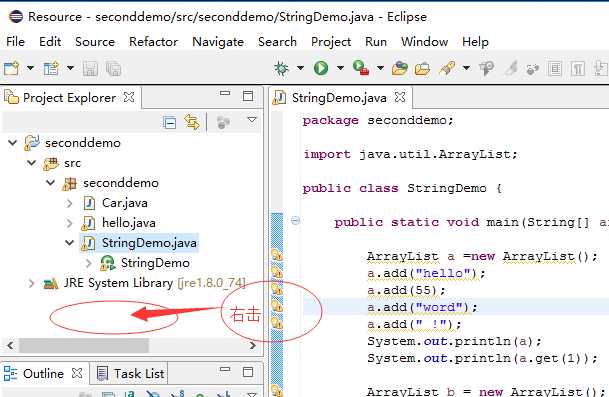609x397 pixels.
Task: Switch to StringDemo.java editor tab
Action: pos(339,98)
